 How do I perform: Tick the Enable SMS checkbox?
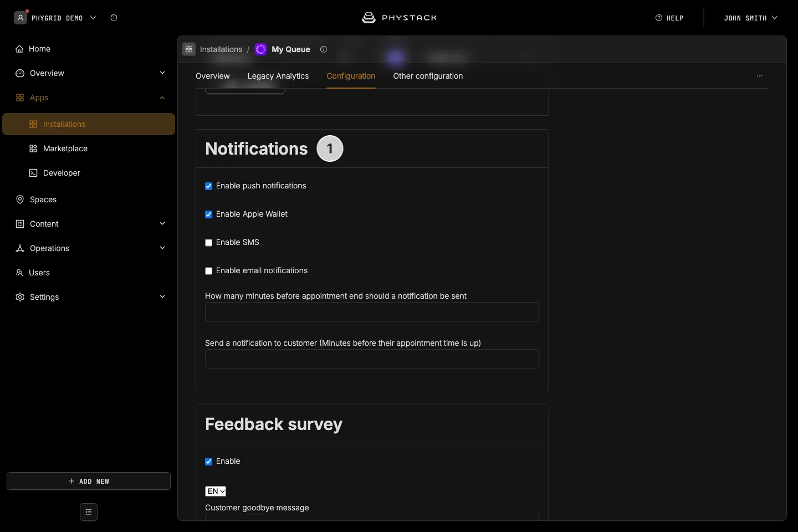pos(209,243)
